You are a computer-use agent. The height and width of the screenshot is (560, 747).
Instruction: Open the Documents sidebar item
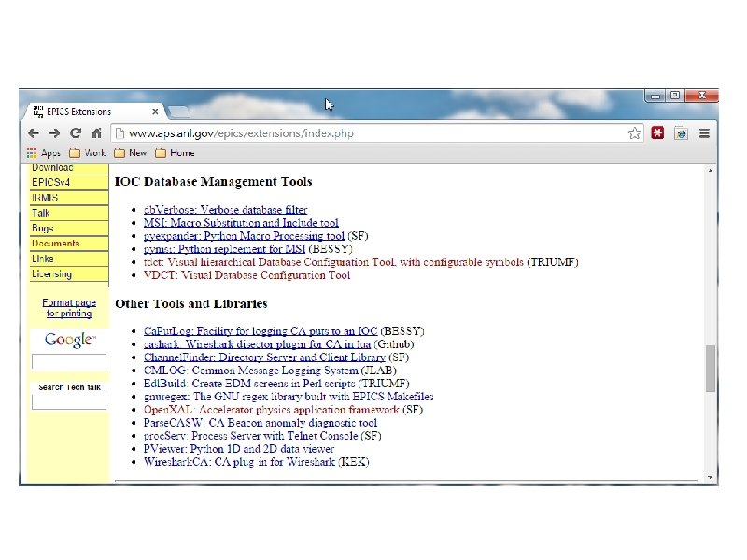(69, 244)
